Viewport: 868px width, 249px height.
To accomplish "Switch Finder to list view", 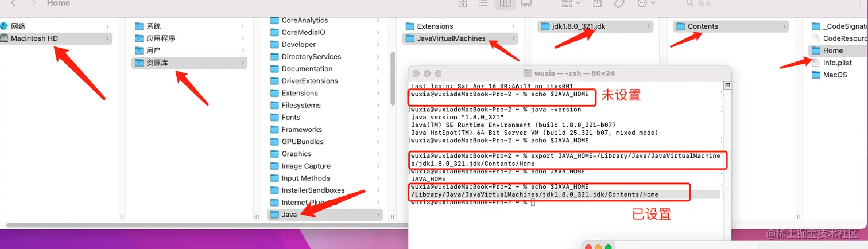I will pyautogui.click(x=483, y=3).
